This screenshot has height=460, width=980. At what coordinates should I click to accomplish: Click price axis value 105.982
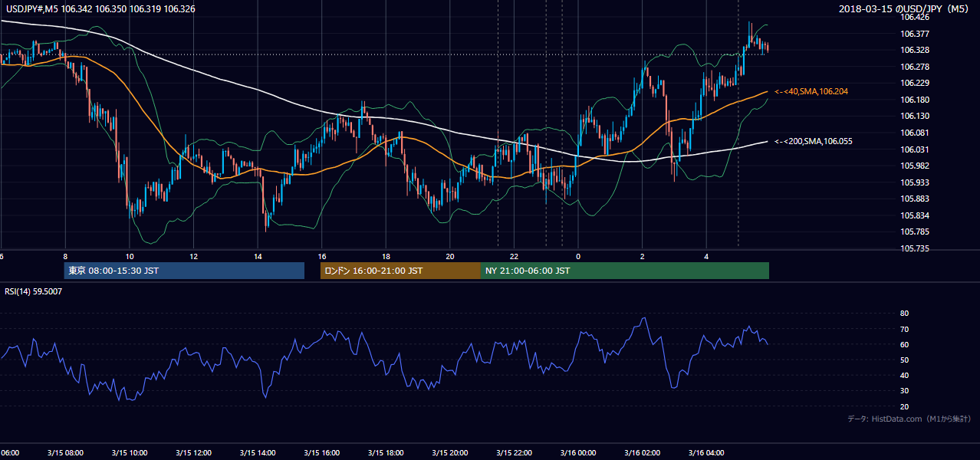click(x=915, y=166)
